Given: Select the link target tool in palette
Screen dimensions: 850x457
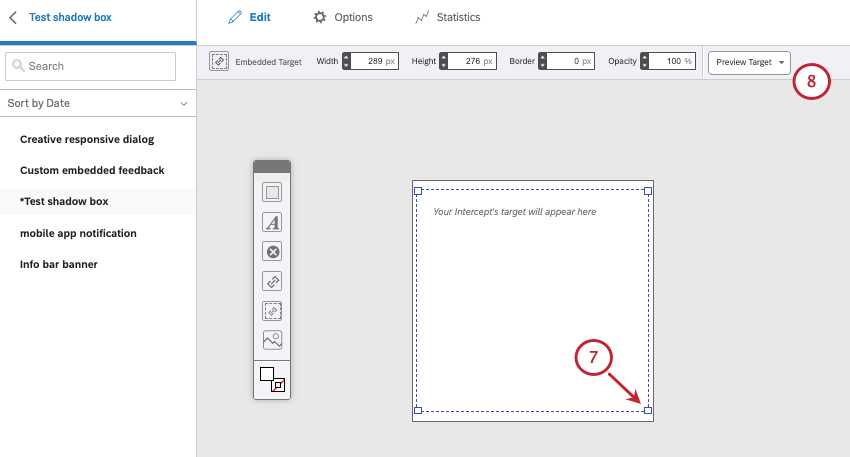Looking at the screenshot, I should 272,281.
